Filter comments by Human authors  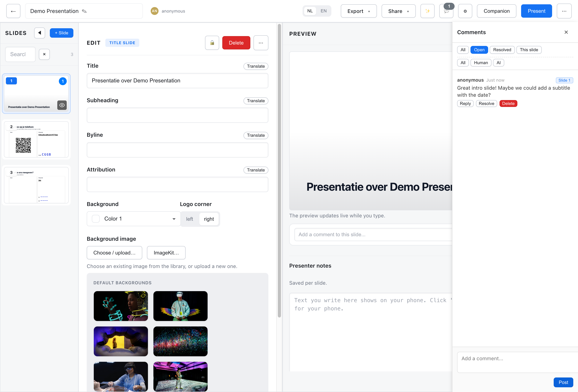[x=481, y=63]
